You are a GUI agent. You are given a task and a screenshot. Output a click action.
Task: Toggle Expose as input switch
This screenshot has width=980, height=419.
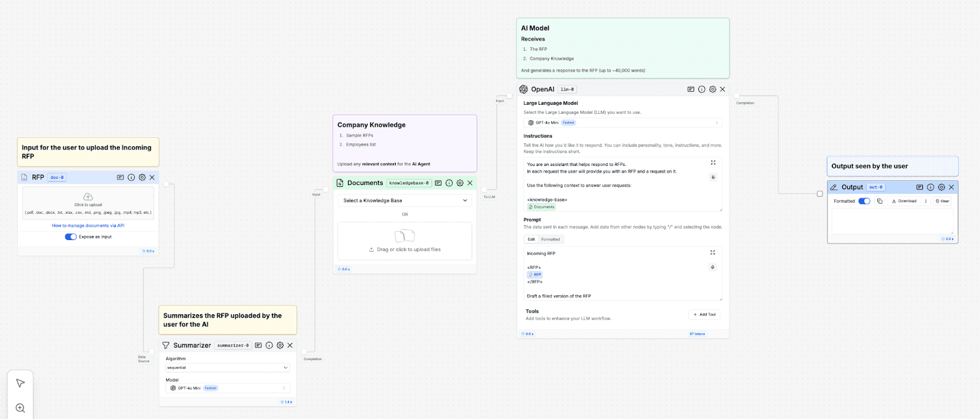[71, 236]
